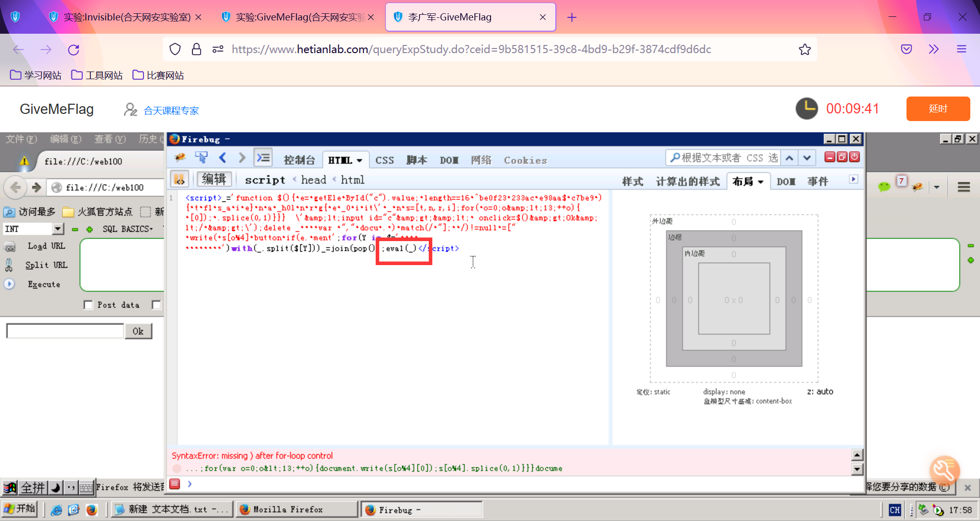This screenshot has width=980, height=521.
Task: Click the Save to Pocket icon
Action: click(906, 50)
